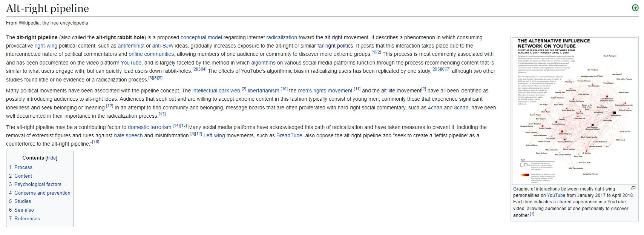Enlarge the image via the caption magnify icon

click(x=633, y=188)
